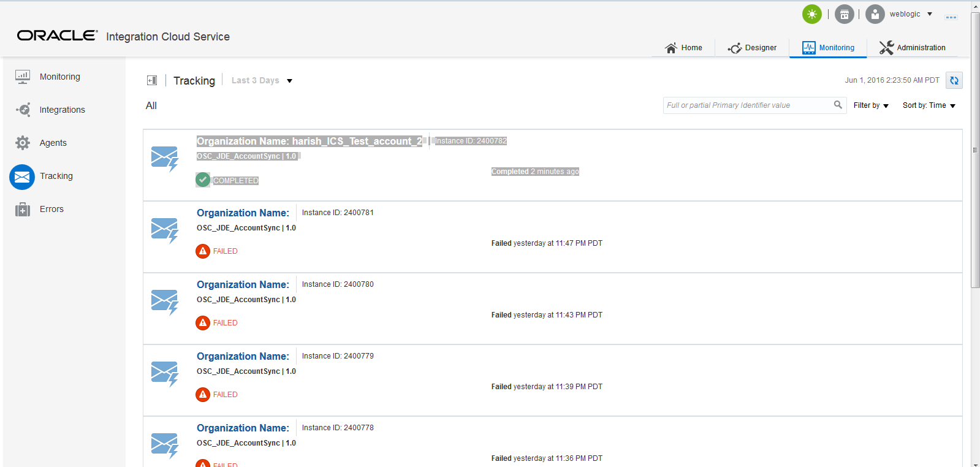Open Organization Name link for instance 2400780

click(x=243, y=284)
